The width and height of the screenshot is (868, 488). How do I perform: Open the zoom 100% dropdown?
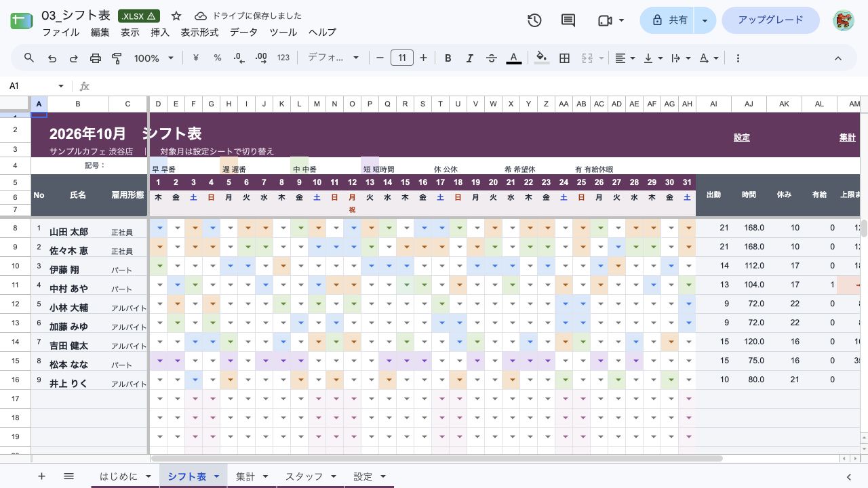coord(154,58)
